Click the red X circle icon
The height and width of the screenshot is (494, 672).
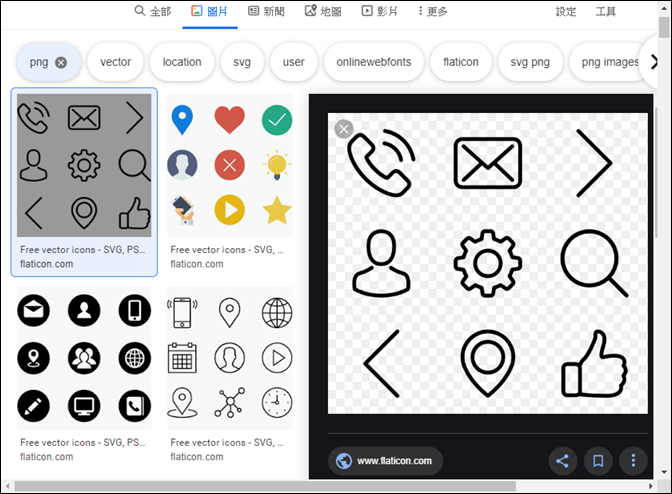pyautogui.click(x=230, y=165)
